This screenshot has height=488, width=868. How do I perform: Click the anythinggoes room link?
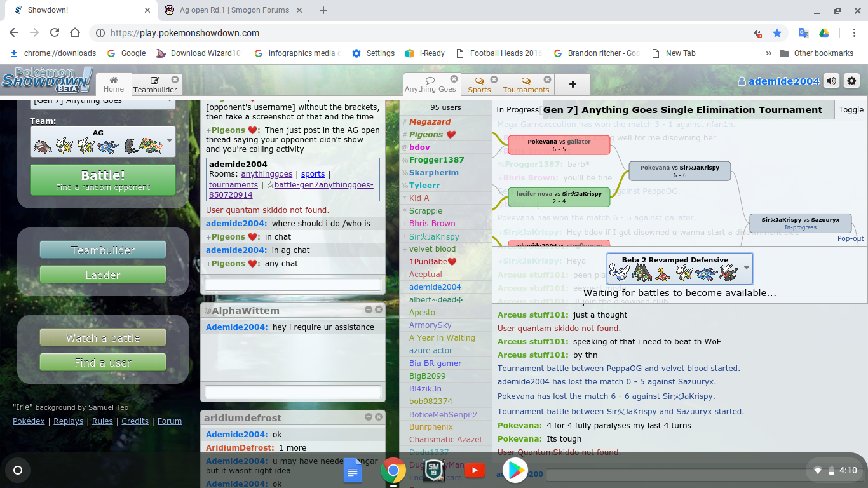[x=267, y=174]
